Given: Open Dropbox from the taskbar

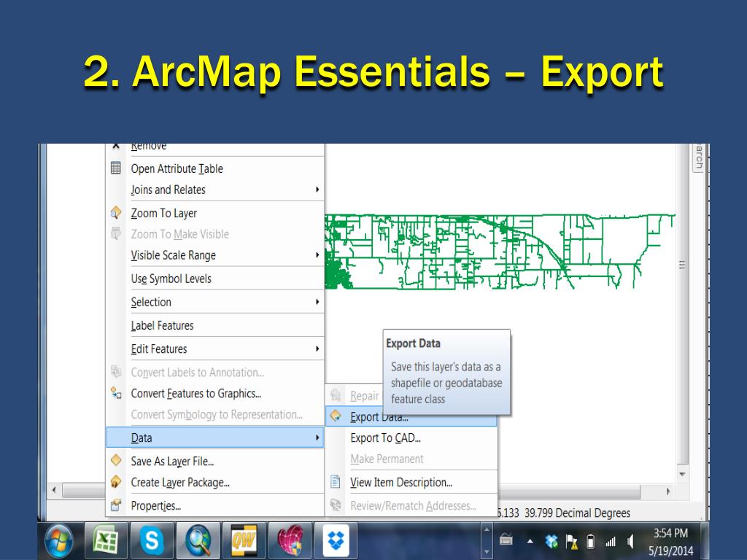Looking at the screenshot, I should click(x=336, y=540).
